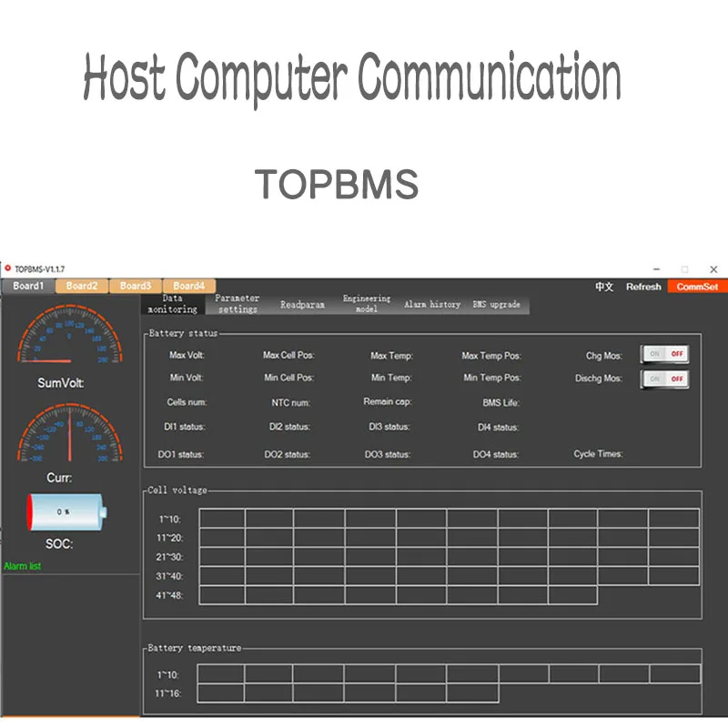Click the TOPBMS app icon in title bar

(7, 268)
